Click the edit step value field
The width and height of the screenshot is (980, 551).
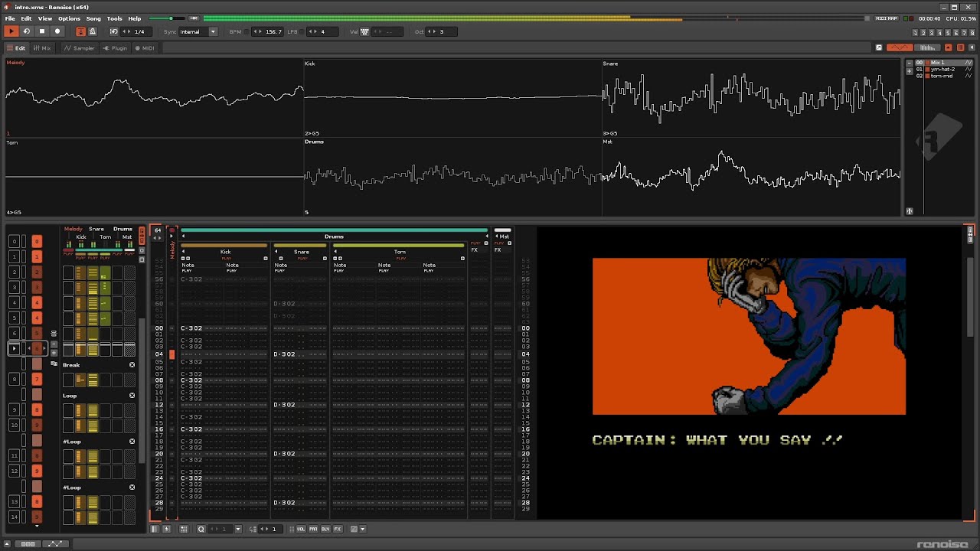pyautogui.click(x=270, y=529)
